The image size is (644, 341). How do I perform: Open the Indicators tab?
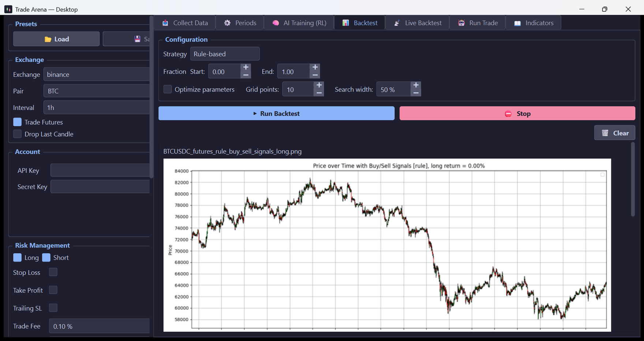click(533, 23)
